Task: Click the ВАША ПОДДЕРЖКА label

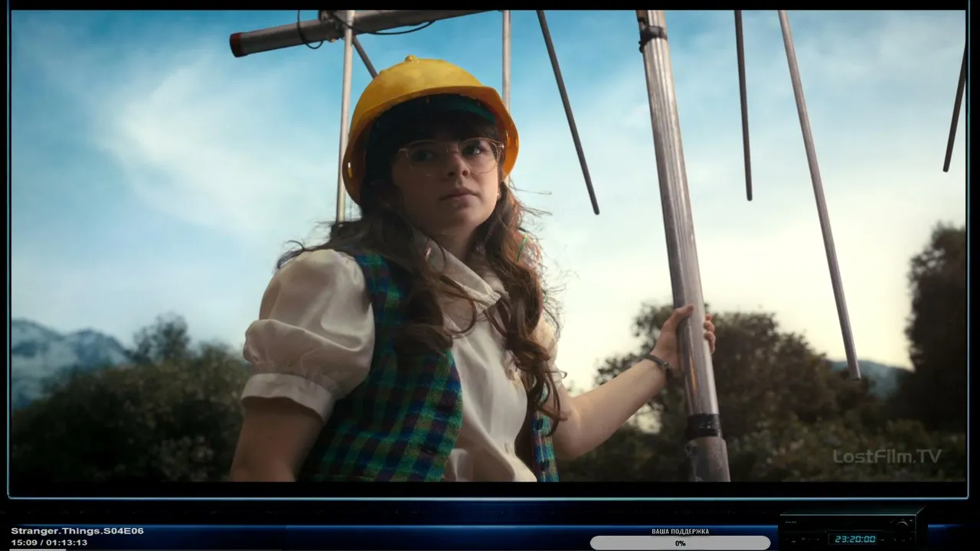Action: coord(680,531)
